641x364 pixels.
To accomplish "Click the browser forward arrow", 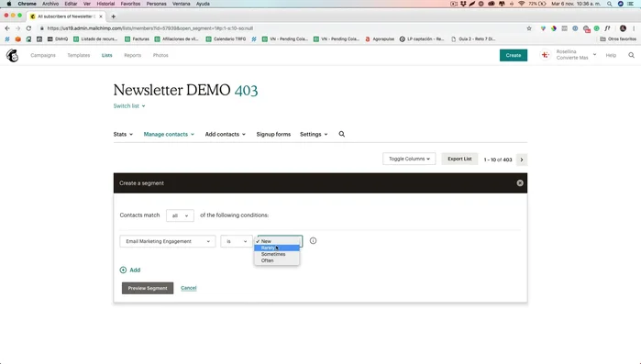I will pos(17,28).
